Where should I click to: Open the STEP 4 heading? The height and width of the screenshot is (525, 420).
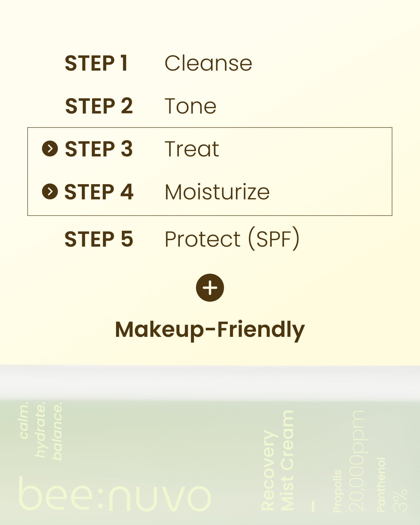pyautogui.click(x=99, y=192)
